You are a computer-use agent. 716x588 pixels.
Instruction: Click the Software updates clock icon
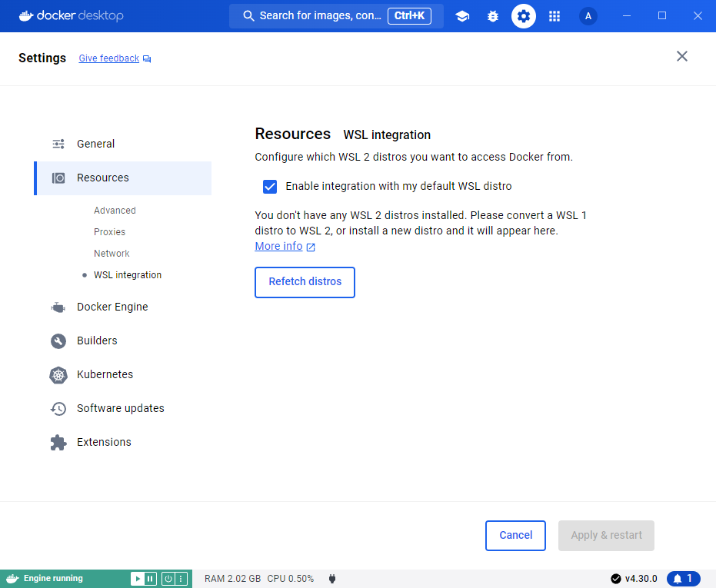58,409
